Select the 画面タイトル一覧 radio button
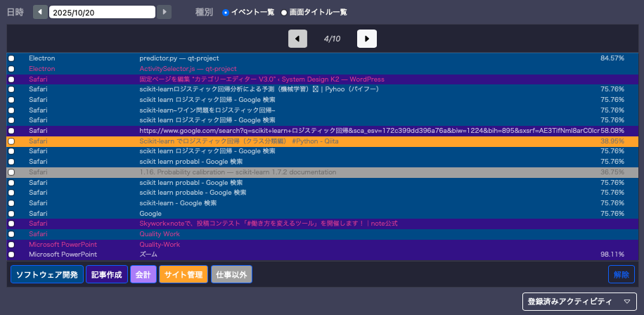 (x=284, y=13)
